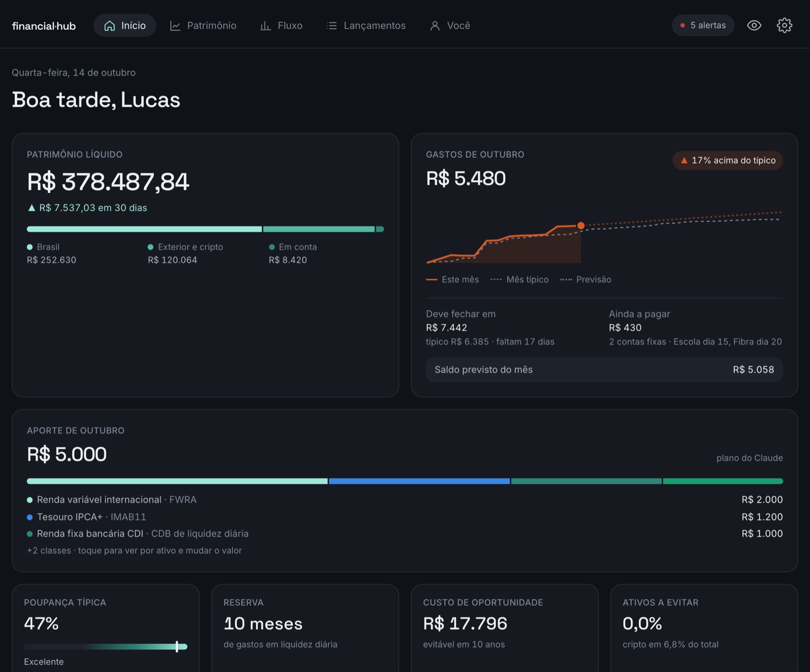Viewport: 810px width, 672px height.
Task: Click the Este mês chart legend
Action: (x=453, y=279)
